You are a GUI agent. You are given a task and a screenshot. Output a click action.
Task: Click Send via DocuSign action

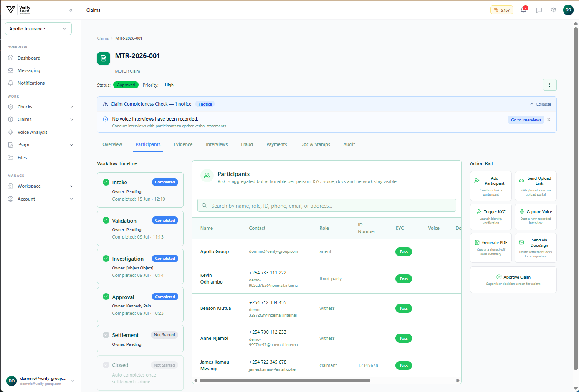536,248
